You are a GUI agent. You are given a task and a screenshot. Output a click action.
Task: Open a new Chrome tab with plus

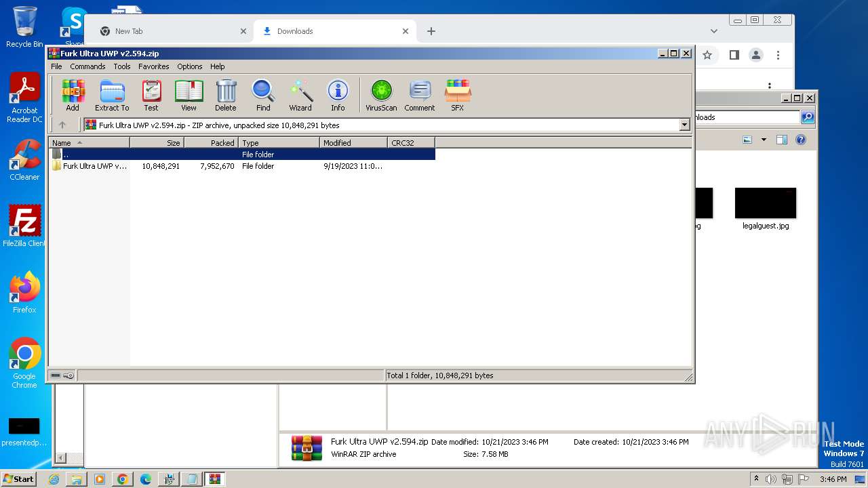coord(431,31)
